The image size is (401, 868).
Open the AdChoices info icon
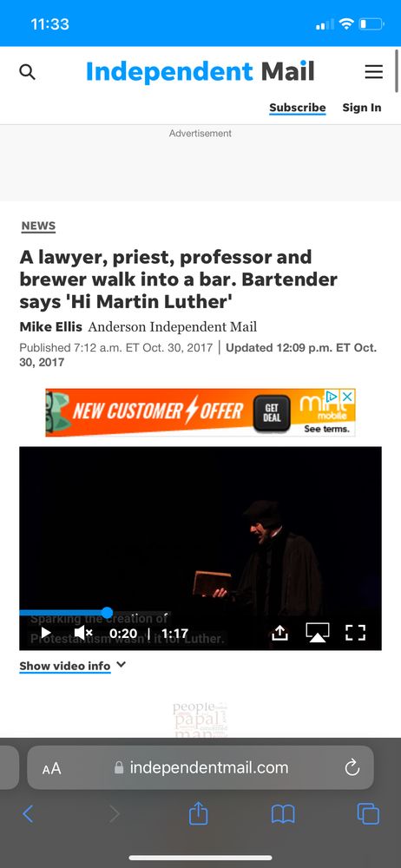(x=332, y=397)
